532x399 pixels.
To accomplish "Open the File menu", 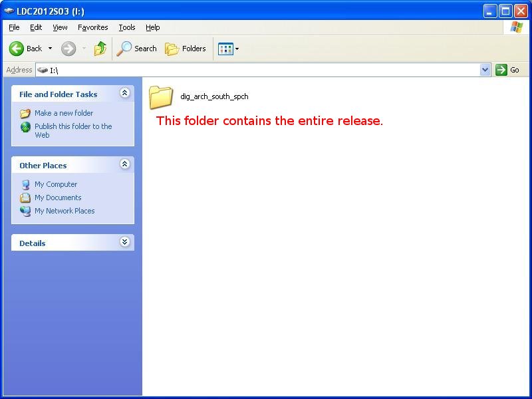I will (x=14, y=27).
